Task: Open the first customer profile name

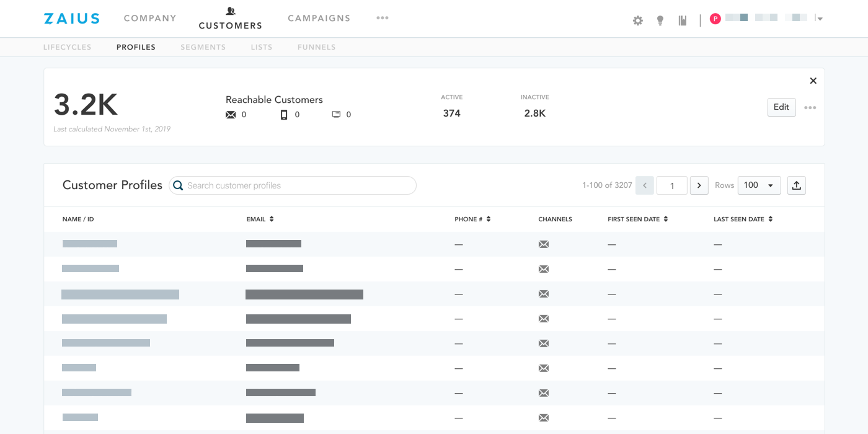Action: (x=90, y=244)
